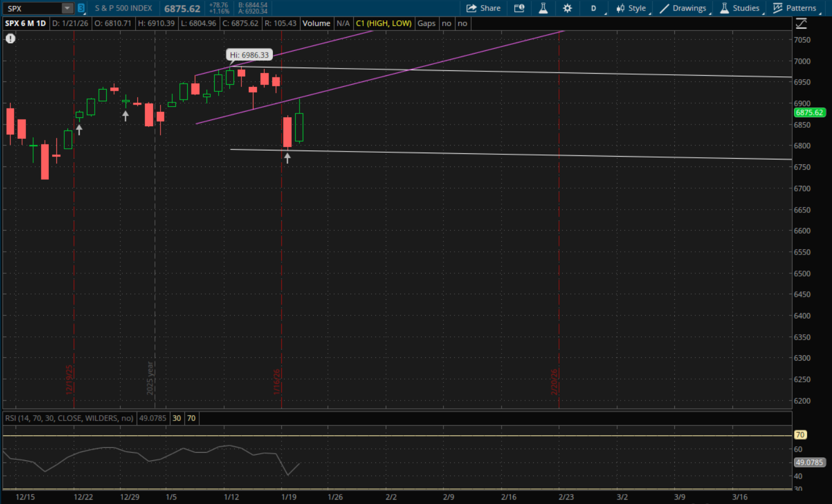
Task: Click the C1 (HIGH, LOW) study label
Action: coord(383,23)
